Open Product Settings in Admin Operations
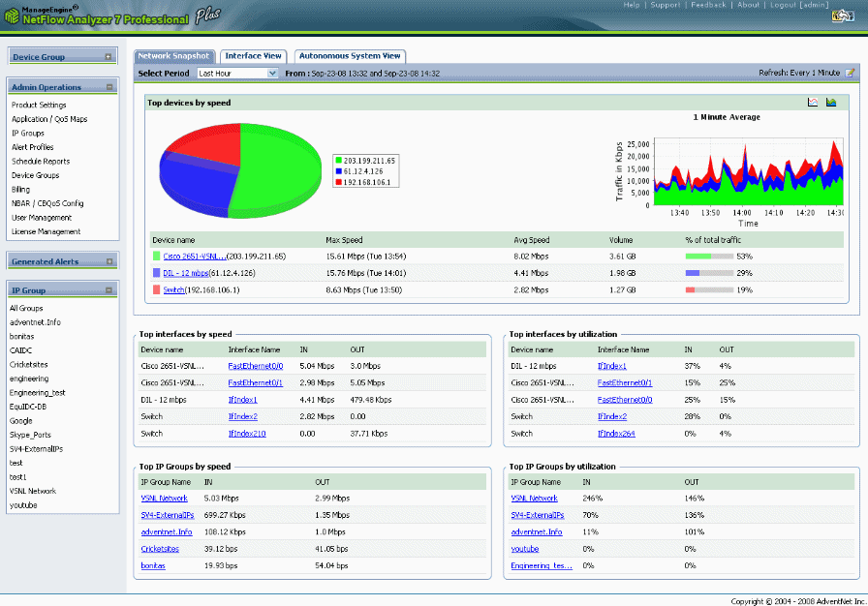 [x=39, y=106]
